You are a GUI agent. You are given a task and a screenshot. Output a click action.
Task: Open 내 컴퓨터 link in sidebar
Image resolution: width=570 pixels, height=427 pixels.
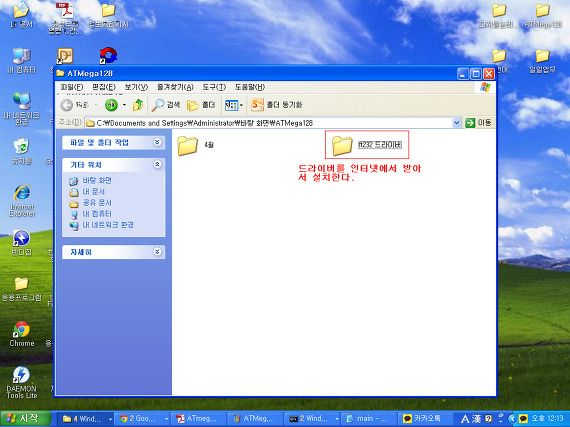point(90,214)
